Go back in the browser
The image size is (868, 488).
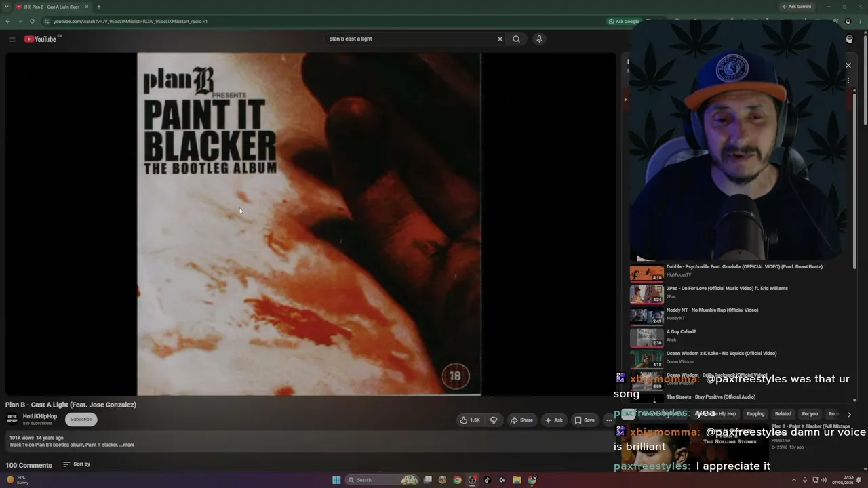coord(8,21)
